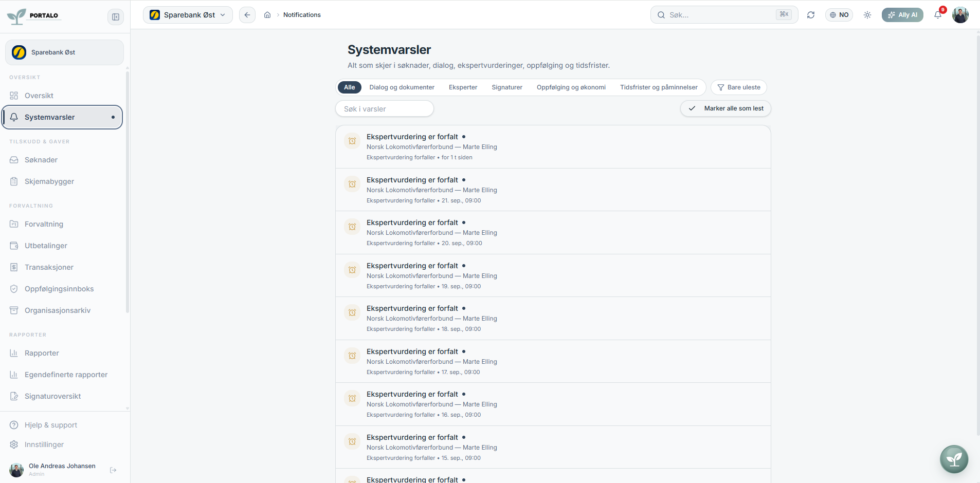Image resolution: width=980 pixels, height=483 pixels.
Task: Toggle light/dark theme sun icon
Action: point(867,15)
